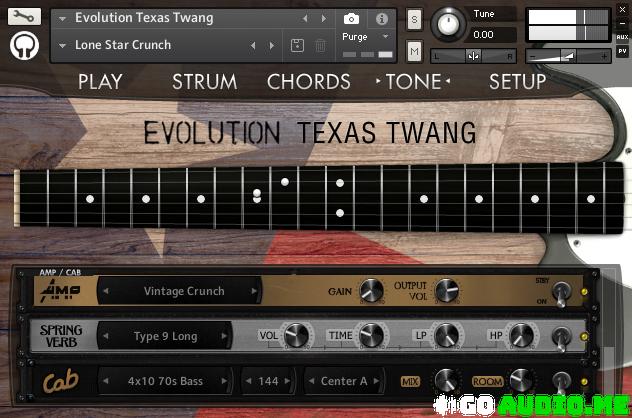Solo the instrument with S button
The image size is (632, 418).
click(x=415, y=19)
